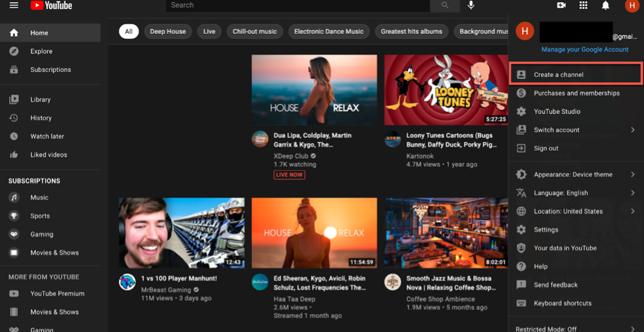Open the notifications bell

tap(605, 6)
